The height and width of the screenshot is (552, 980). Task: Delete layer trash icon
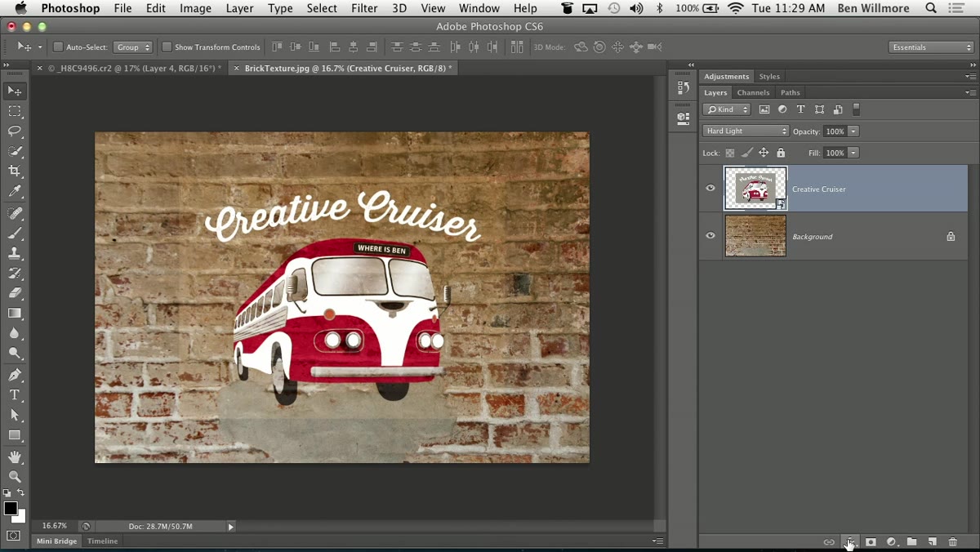tap(952, 542)
